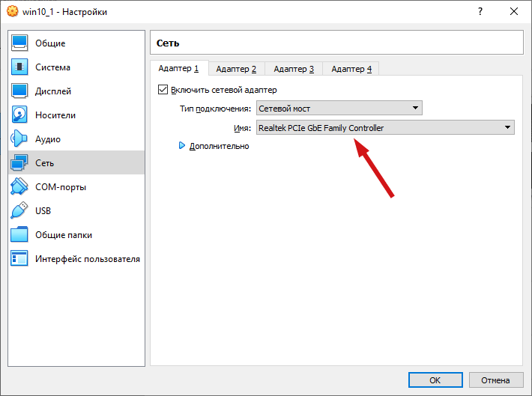Select the Система chip icon

point(19,67)
